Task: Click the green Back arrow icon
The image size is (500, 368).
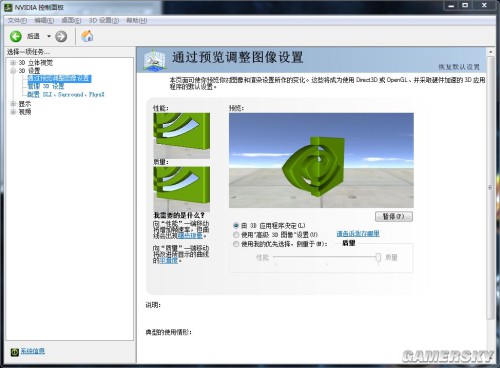Action: coord(16,36)
